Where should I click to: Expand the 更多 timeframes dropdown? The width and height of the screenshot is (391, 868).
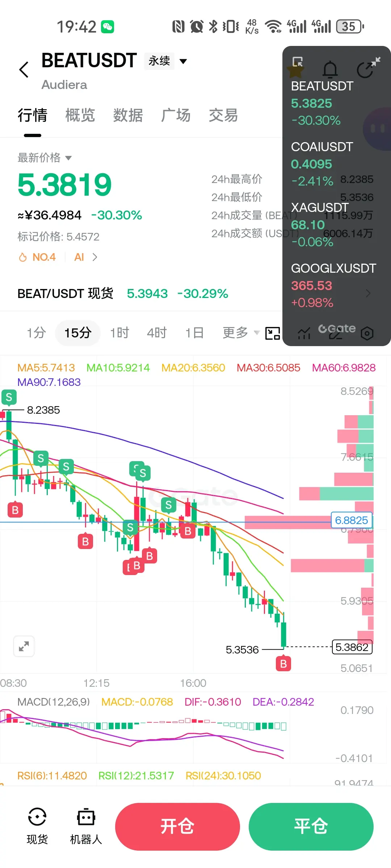click(x=241, y=333)
